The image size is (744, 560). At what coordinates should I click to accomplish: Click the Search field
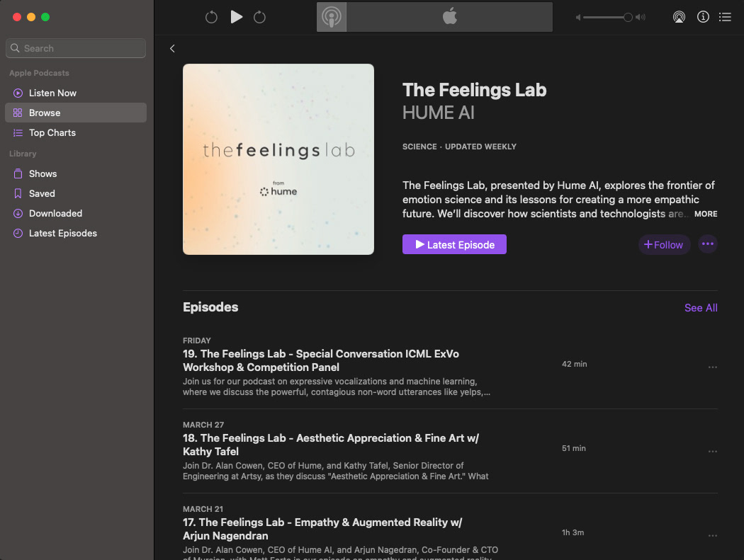[76, 48]
